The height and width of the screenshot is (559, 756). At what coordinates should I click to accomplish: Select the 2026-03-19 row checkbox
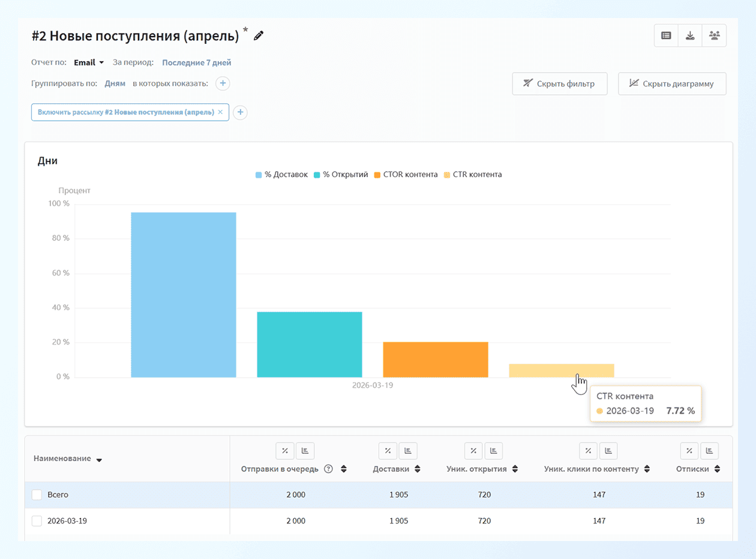coord(37,521)
